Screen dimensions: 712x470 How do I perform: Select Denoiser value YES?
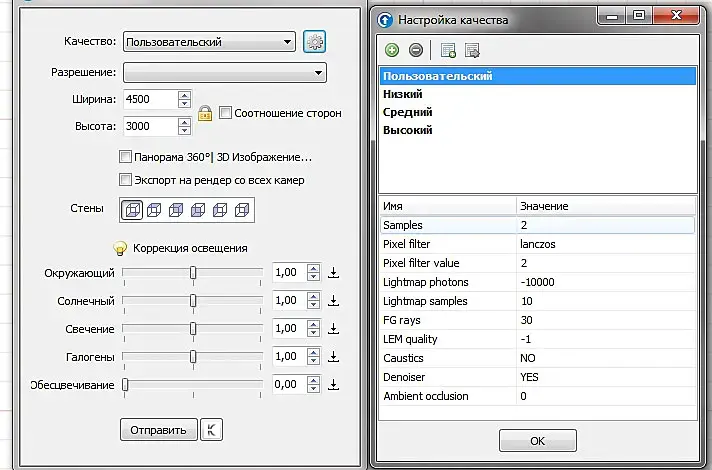606,377
